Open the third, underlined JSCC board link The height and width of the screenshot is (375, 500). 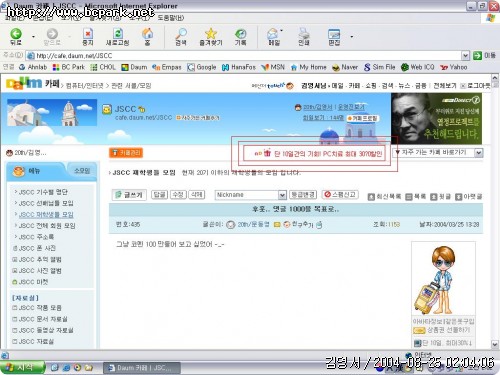click(46, 215)
